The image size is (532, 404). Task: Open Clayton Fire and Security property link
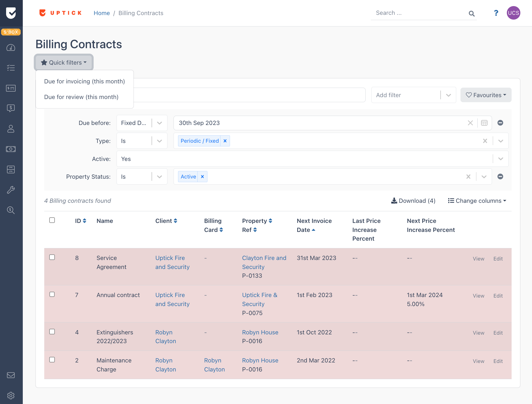[x=264, y=262]
